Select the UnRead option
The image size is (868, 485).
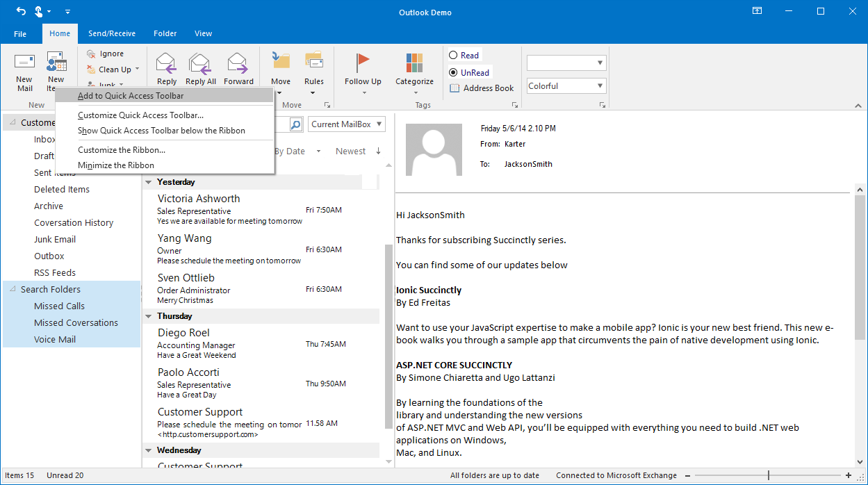click(469, 72)
